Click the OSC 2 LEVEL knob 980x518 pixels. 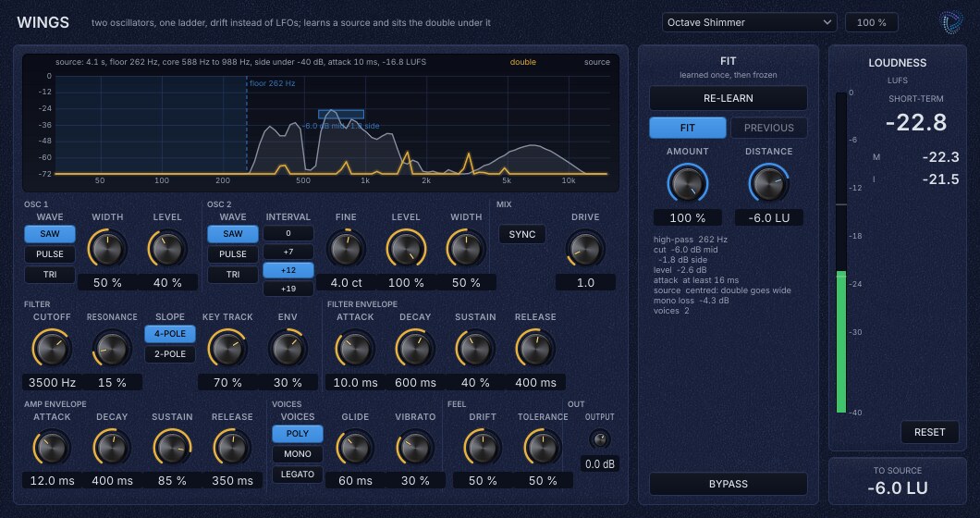[x=406, y=249]
